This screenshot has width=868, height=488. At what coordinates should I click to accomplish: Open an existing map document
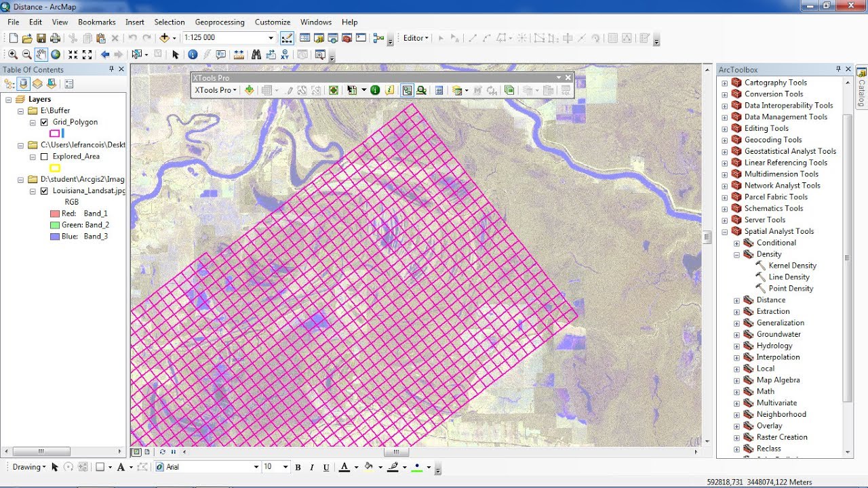[x=27, y=38]
